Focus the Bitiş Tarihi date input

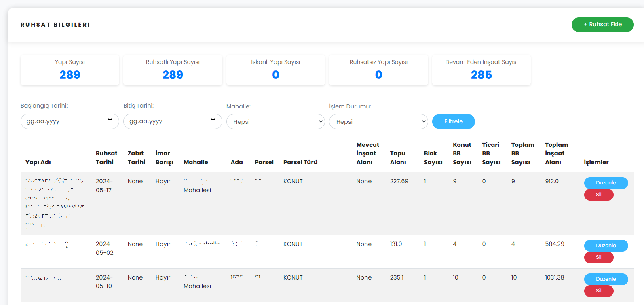tap(164, 121)
